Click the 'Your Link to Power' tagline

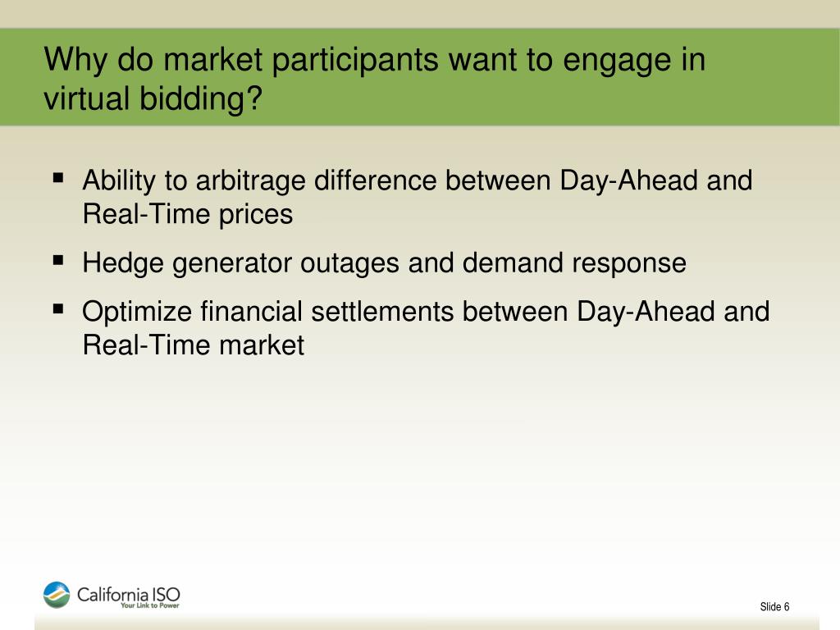(150, 605)
